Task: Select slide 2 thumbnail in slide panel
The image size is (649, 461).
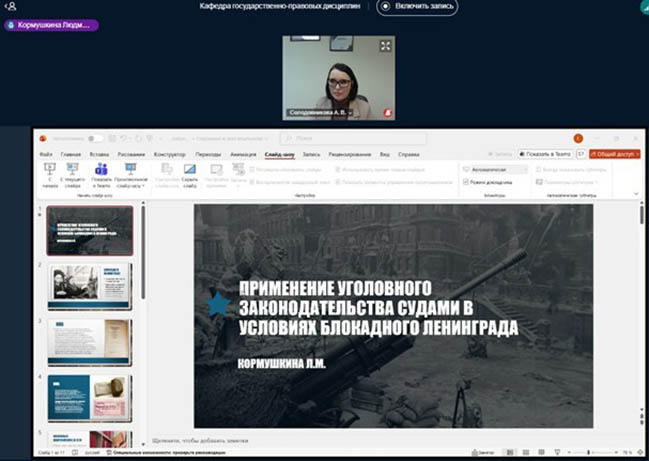Action: pos(89,287)
